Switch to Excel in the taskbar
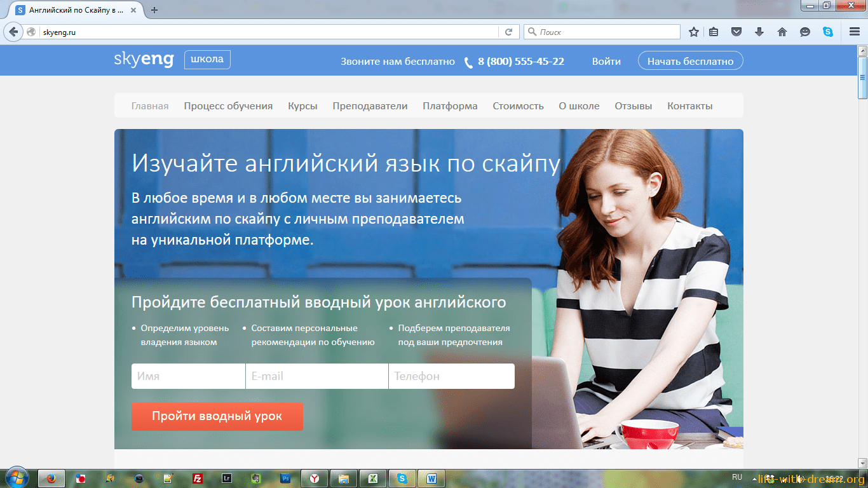The height and width of the screenshot is (488, 868). pos(373,478)
